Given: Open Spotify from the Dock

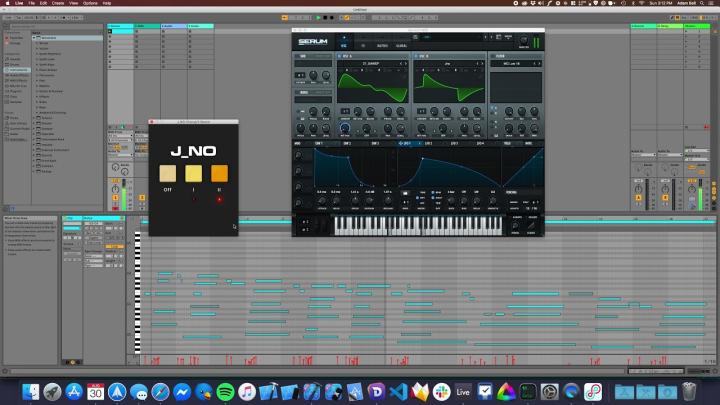Looking at the screenshot, I should pyautogui.click(x=225, y=392).
